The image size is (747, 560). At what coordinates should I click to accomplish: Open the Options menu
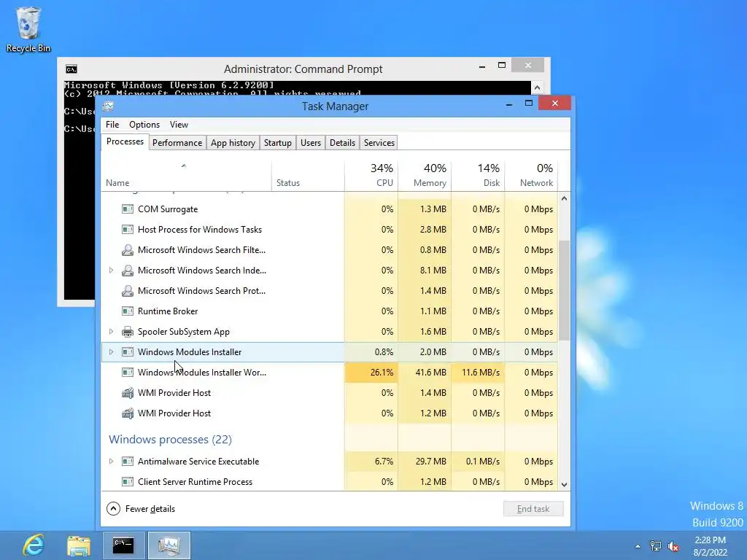click(x=144, y=124)
